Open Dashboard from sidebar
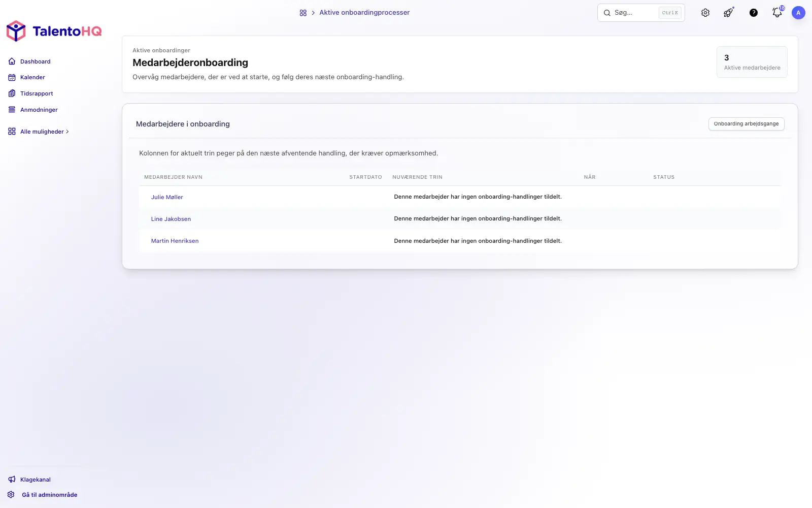812x508 pixels. [x=35, y=61]
